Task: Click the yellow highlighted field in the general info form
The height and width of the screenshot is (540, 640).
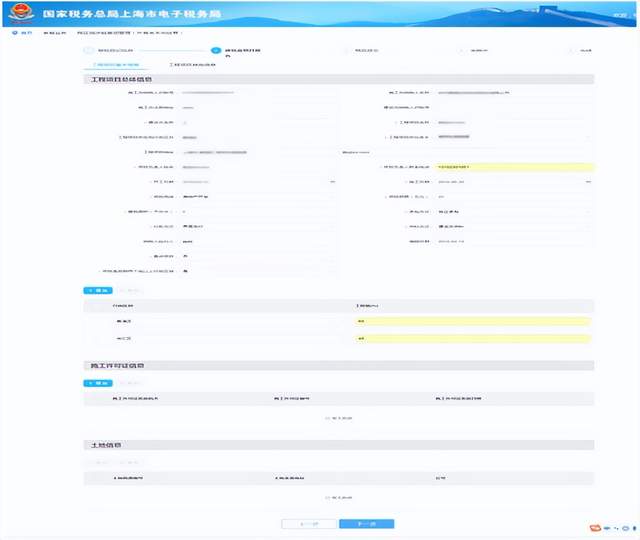Action: [x=515, y=167]
